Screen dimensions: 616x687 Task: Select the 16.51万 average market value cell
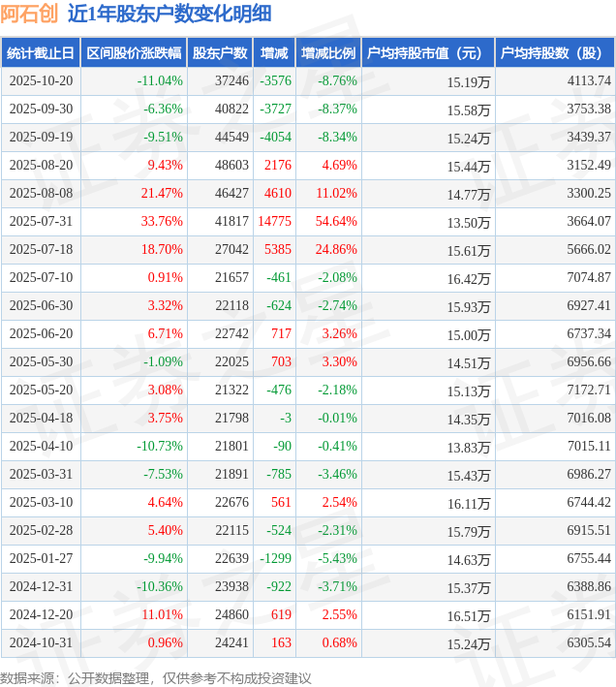point(469,615)
